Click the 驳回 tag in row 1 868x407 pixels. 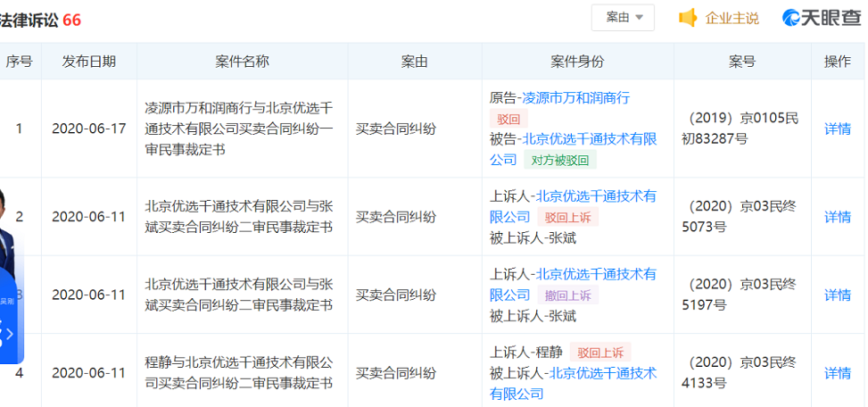(508, 119)
